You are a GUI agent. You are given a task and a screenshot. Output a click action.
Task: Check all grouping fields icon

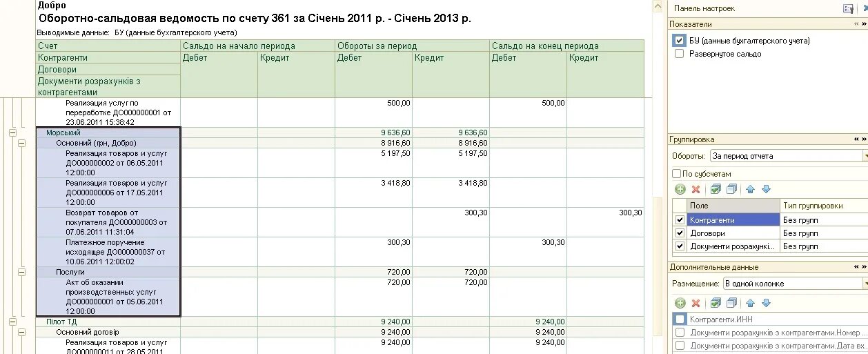tap(716, 189)
